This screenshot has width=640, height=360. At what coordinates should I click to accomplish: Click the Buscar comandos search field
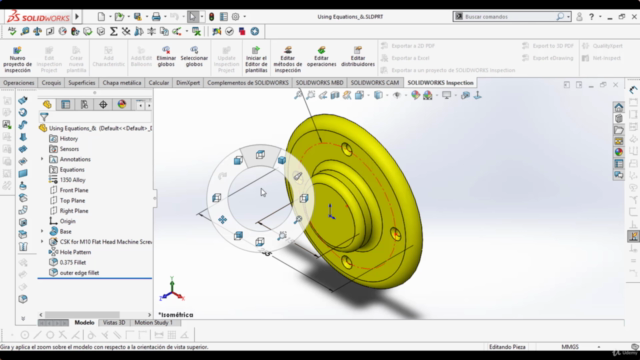click(510, 17)
